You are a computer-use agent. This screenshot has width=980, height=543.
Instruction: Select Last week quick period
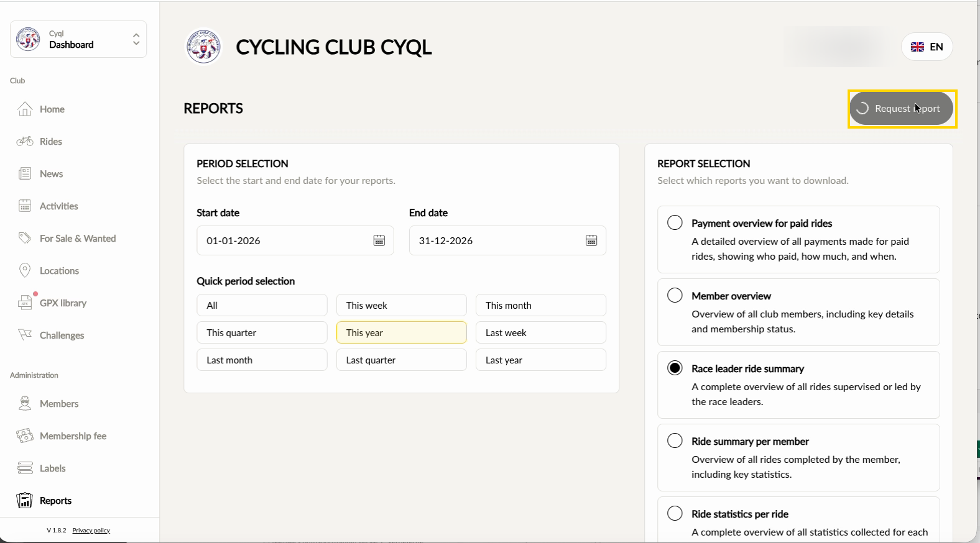[541, 332]
